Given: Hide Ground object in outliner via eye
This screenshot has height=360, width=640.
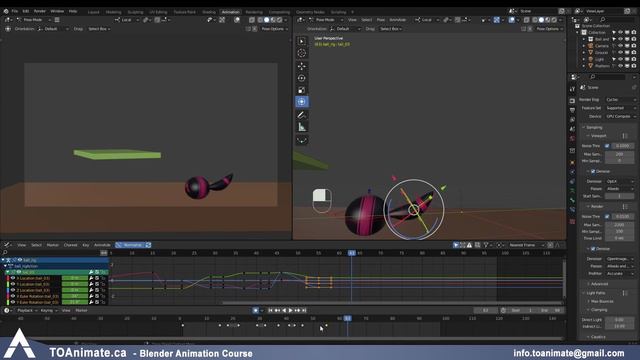Looking at the screenshot, I should [x=620, y=52].
